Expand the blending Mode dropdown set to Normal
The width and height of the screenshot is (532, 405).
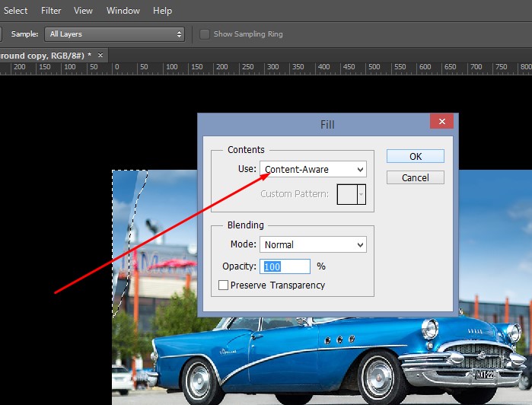click(313, 244)
